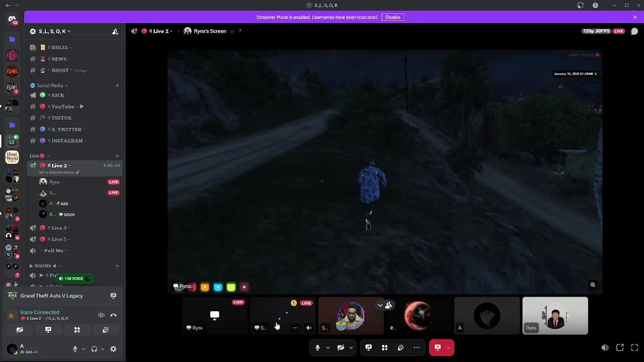The height and width of the screenshot is (362, 644).
Task: Stop watching using the red disconnect button
Action: 437,347
